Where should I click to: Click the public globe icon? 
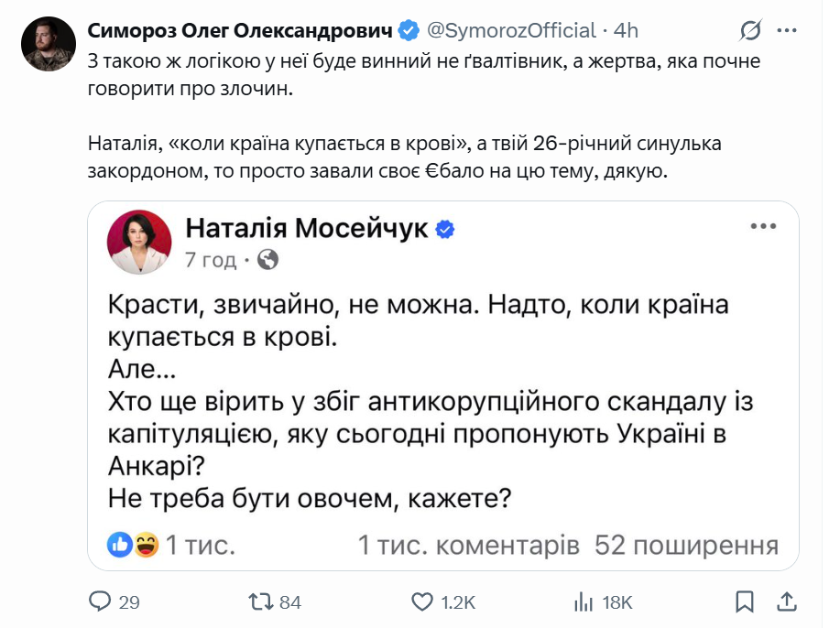[268, 260]
